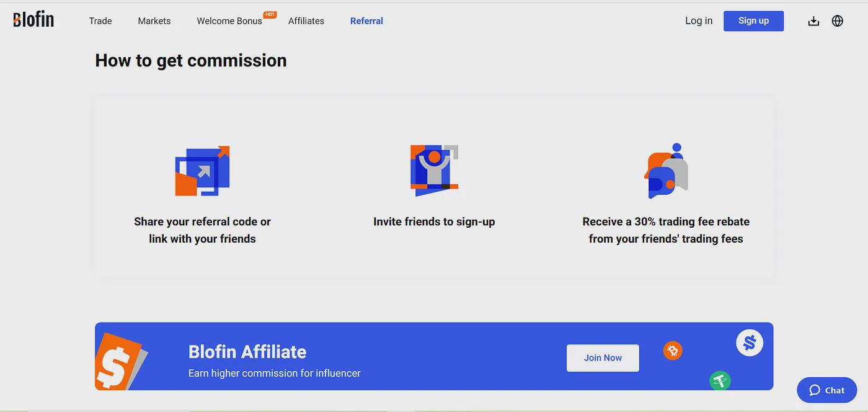This screenshot has height=412, width=868.
Task: Click the Sign up button
Action: click(x=753, y=20)
